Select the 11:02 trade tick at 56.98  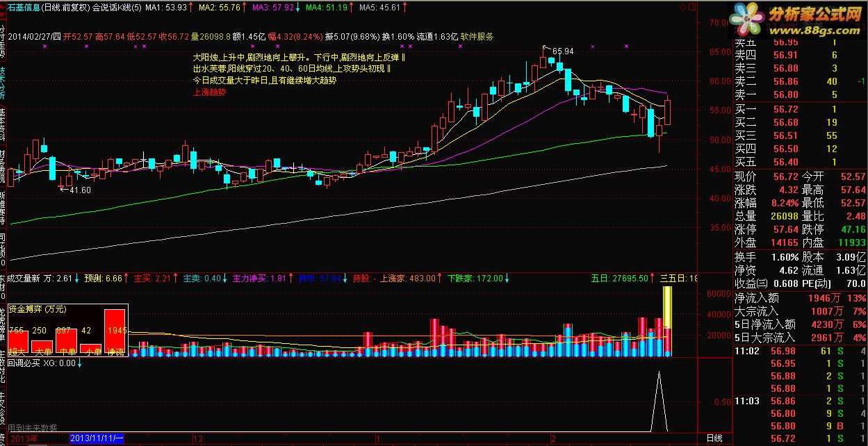coord(800,352)
